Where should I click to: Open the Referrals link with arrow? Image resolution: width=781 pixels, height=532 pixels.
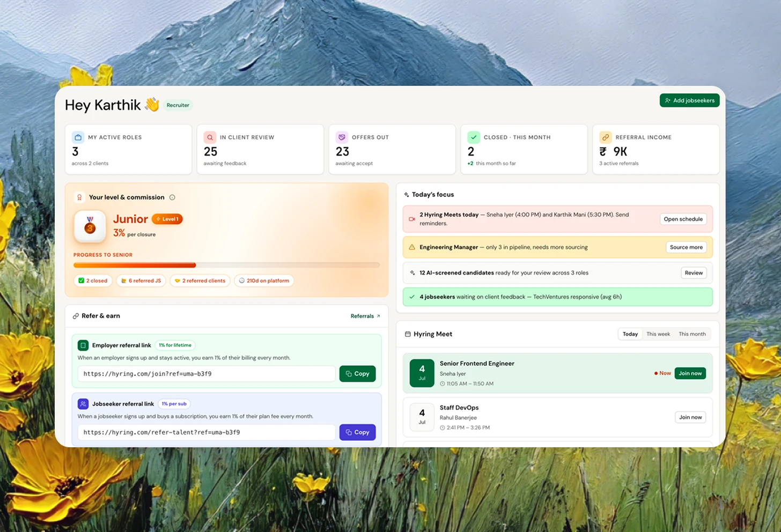(365, 316)
